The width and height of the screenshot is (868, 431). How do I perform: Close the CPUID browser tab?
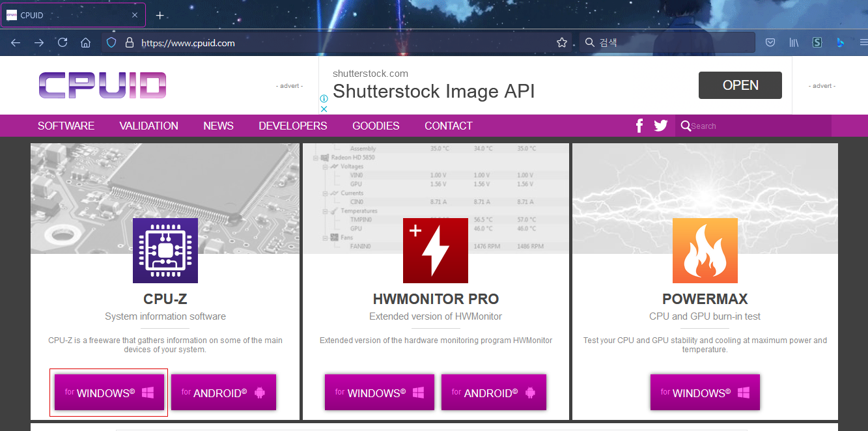pyautogui.click(x=135, y=16)
